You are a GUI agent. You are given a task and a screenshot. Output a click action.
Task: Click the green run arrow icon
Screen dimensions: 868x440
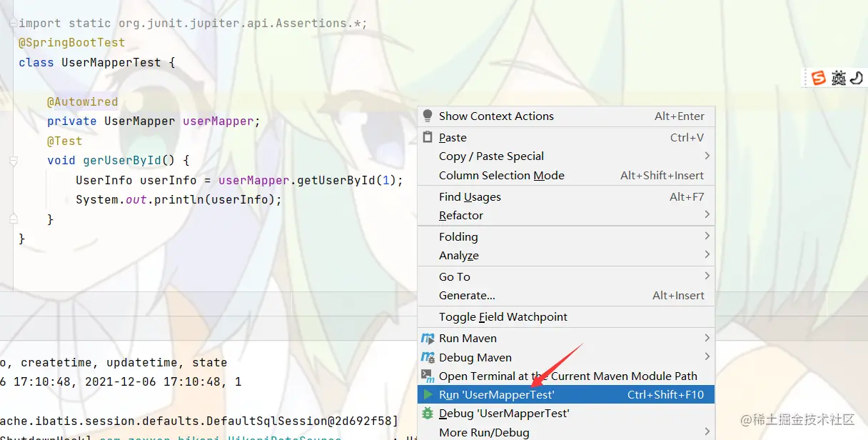pyautogui.click(x=428, y=394)
